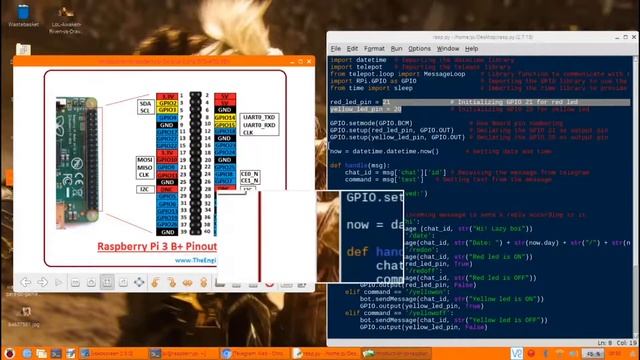
Task: Click Wi-Fi network tray icon
Action: pos(560,353)
